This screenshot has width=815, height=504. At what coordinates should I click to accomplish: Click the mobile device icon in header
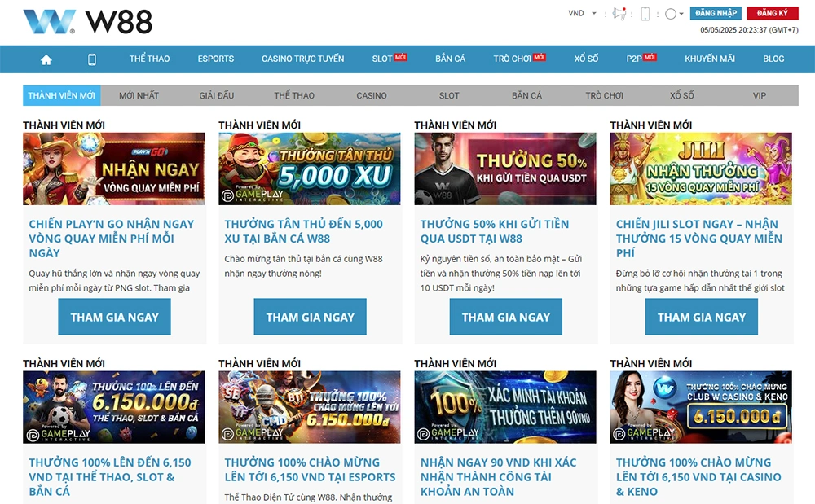coord(645,14)
